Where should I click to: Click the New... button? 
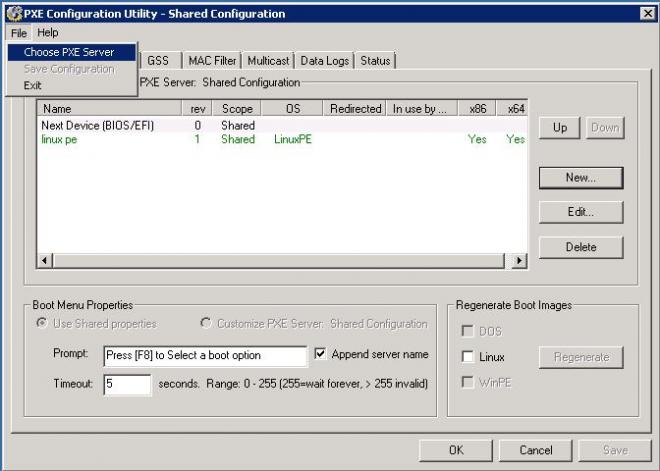click(x=581, y=178)
